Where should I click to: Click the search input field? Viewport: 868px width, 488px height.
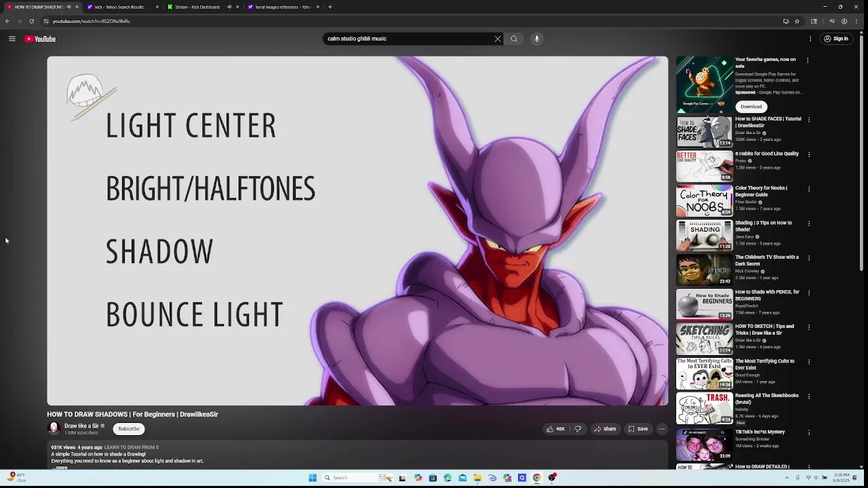click(409, 39)
